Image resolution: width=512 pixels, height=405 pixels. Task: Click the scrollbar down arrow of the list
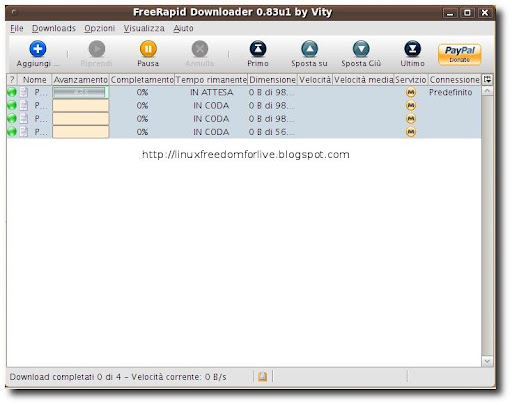tap(487, 361)
